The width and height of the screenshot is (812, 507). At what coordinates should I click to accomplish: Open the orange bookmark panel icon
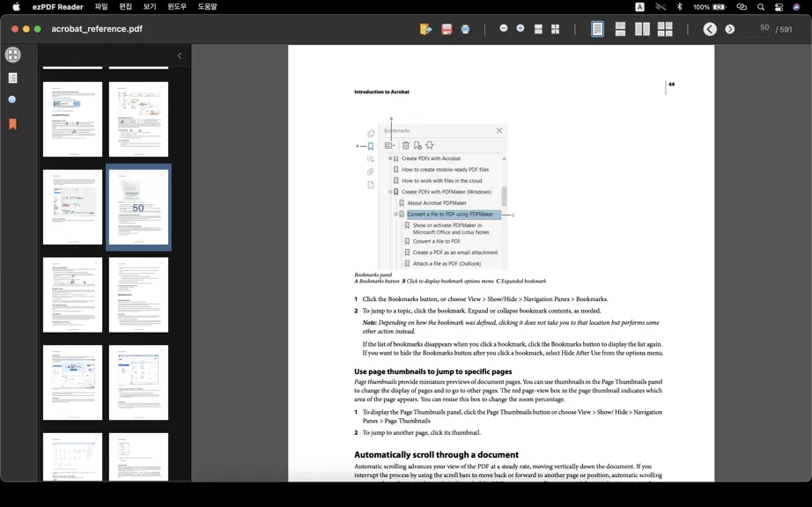pyautogui.click(x=12, y=123)
